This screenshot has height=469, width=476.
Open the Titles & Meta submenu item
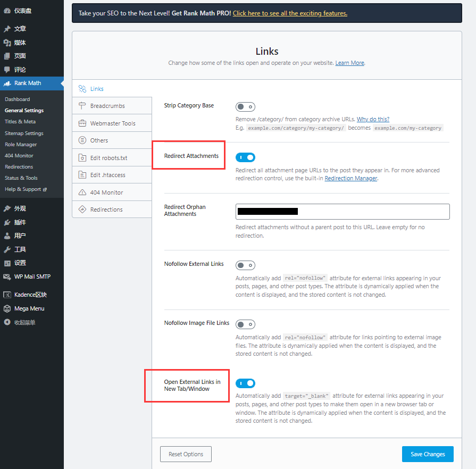(20, 121)
